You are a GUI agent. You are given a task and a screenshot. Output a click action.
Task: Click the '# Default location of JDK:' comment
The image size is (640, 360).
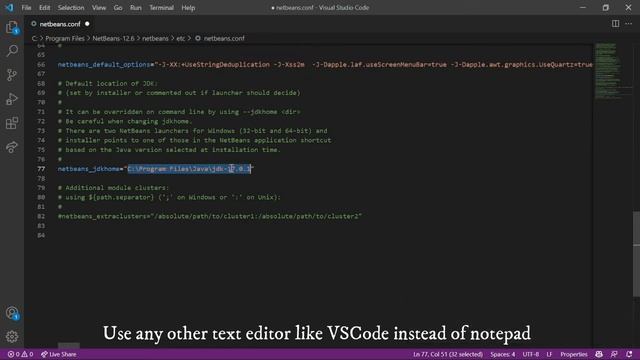click(107, 83)
